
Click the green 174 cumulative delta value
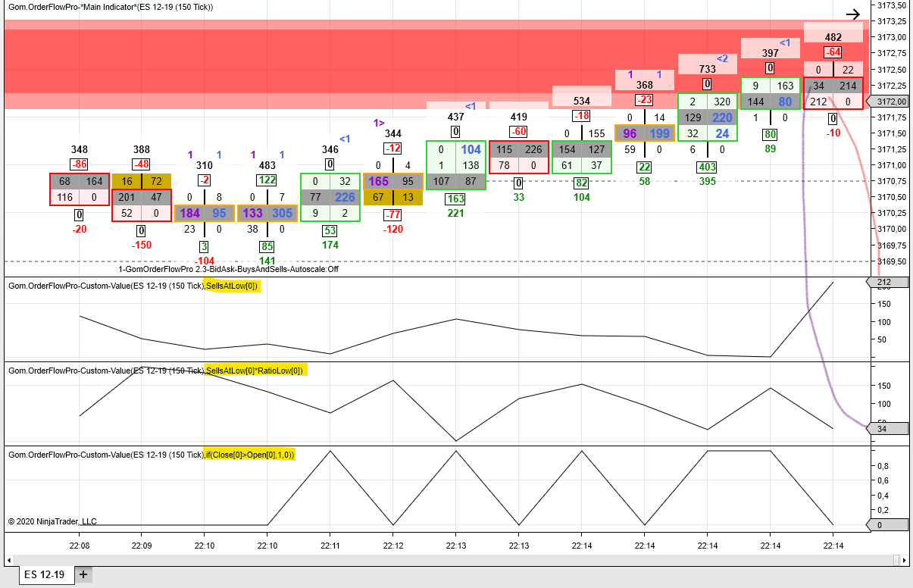[x=330, y=245]
